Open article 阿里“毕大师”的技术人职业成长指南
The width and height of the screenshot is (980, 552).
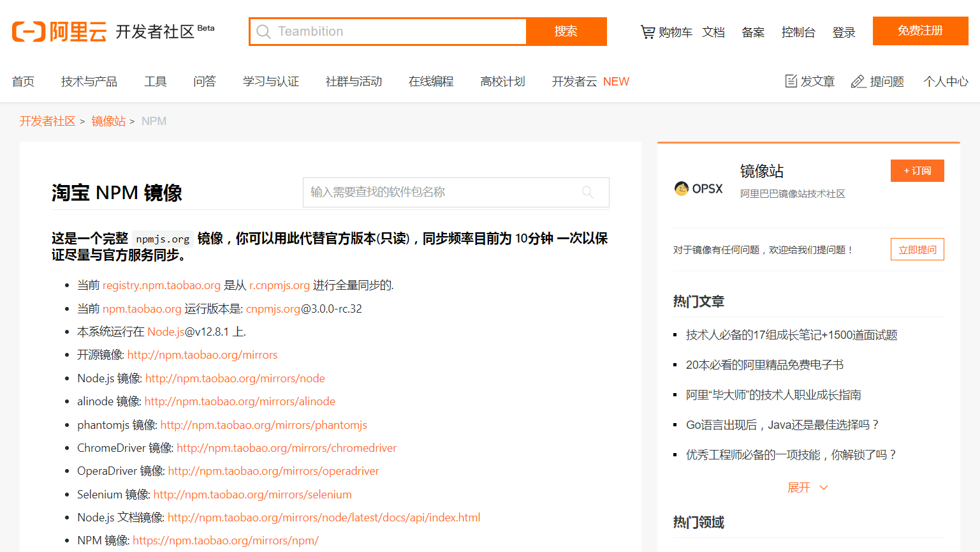tap(773, 395)
